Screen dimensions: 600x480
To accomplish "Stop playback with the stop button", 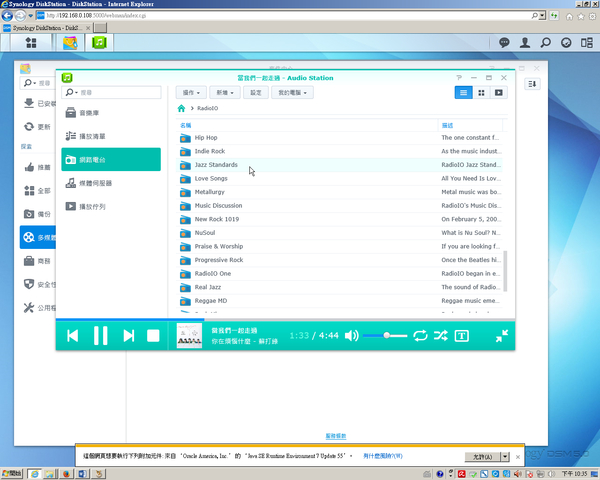I will pos(154,336).
